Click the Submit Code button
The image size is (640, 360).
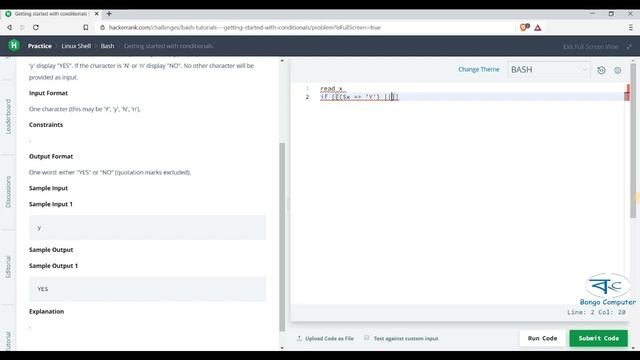click(598, 338)
